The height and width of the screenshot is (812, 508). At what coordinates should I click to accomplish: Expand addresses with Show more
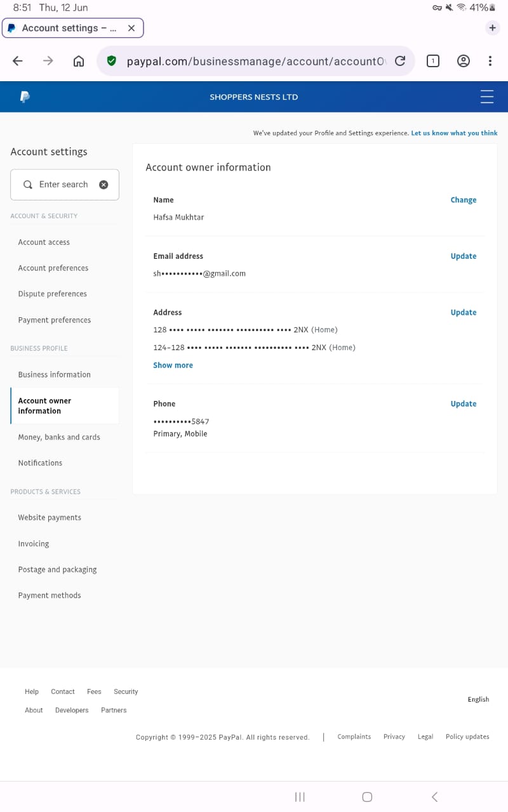pyautogui.click(x=173, y=365)
